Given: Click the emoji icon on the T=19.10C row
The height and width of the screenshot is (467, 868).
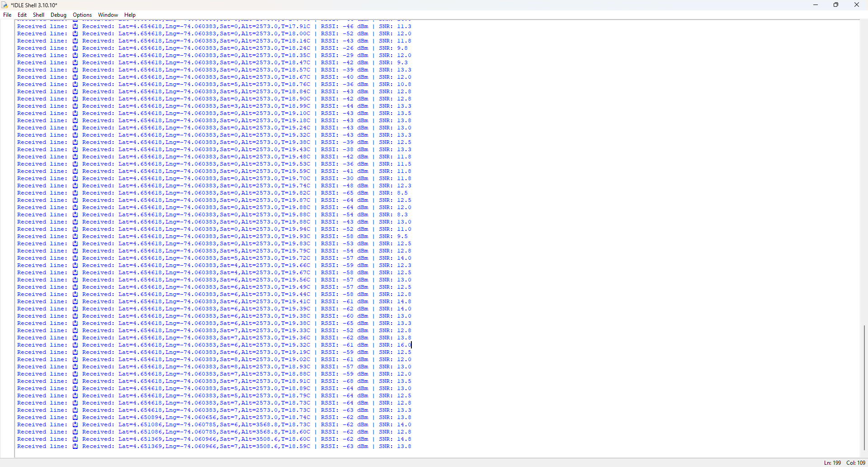Looking at the screenshot, I should pos(75,113).
